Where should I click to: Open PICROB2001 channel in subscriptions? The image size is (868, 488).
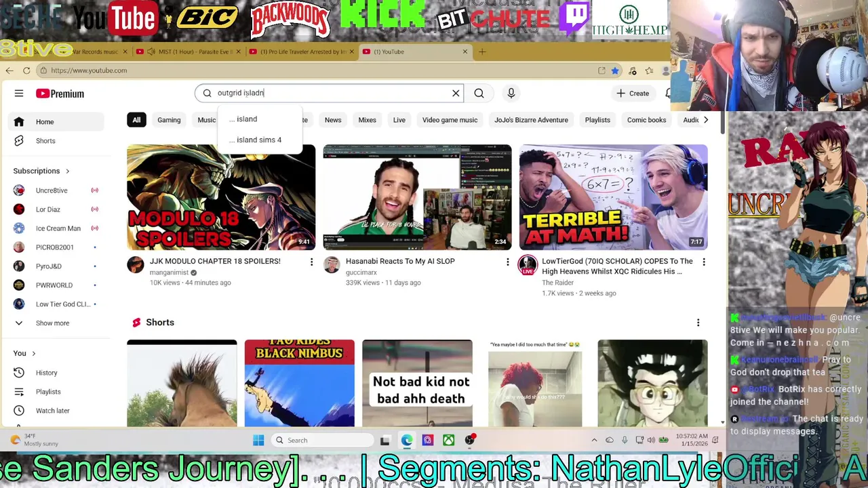click(56, 247)
